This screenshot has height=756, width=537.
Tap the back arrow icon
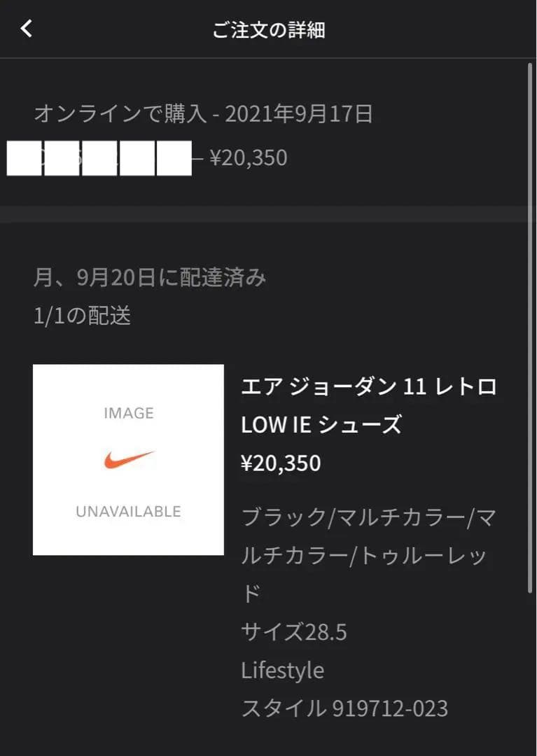[x=27, y=29]
